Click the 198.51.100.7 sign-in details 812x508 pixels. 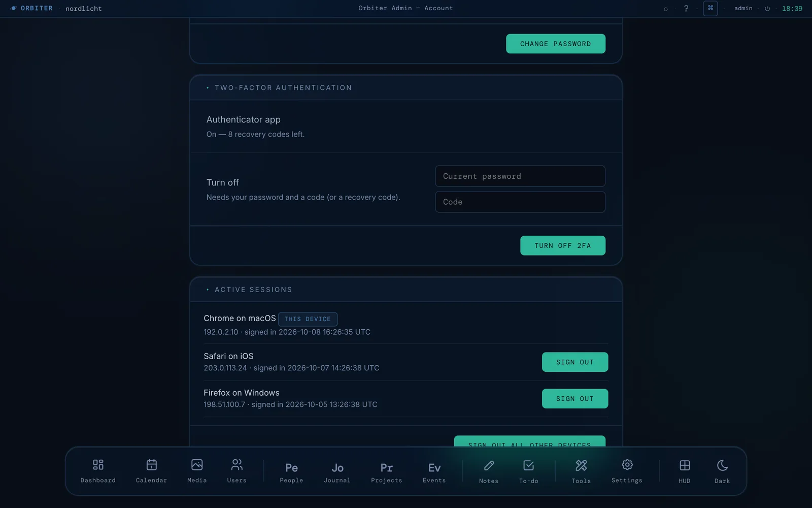click(290, 404)
